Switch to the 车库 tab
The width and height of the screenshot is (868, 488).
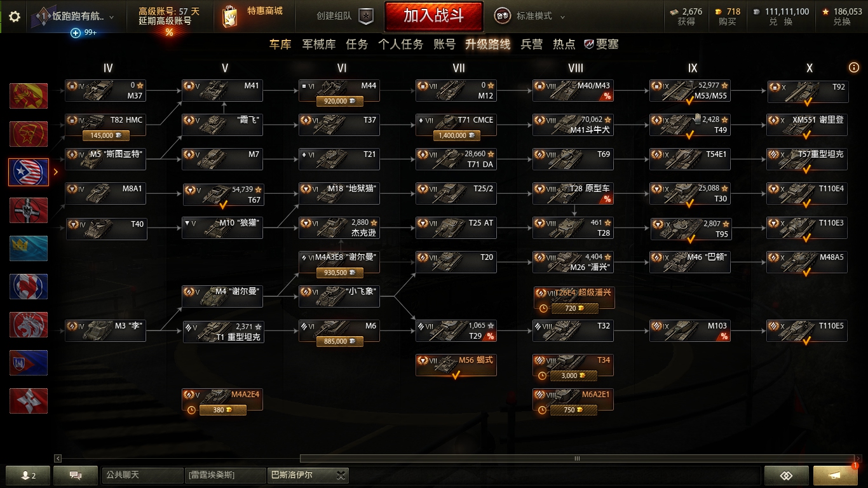280,44
